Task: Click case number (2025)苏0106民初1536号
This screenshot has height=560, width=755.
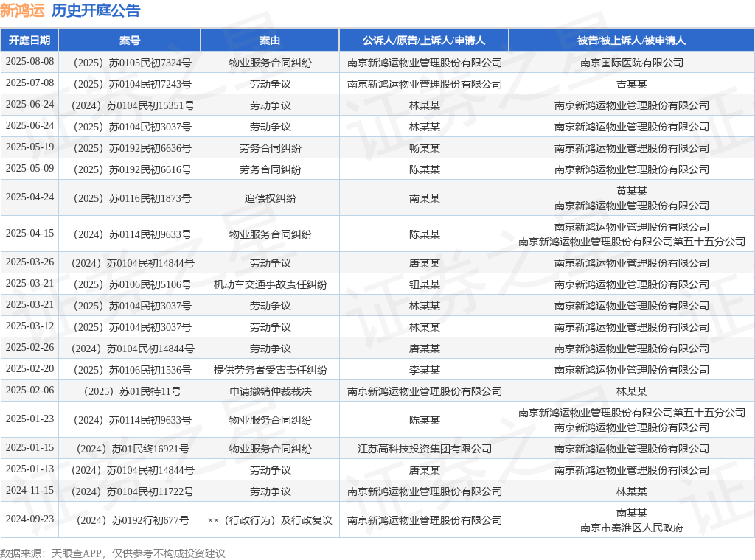Action: pos(130,370)
